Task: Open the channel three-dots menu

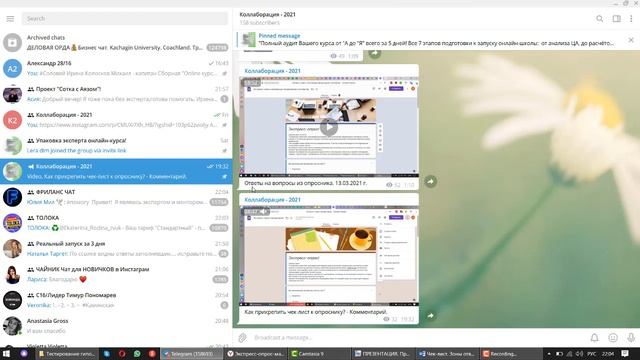Action: click(x=631, y=18)
